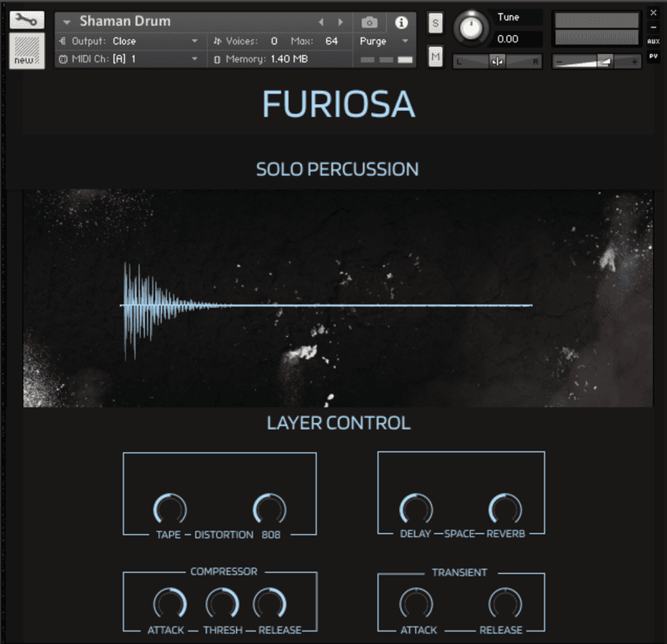
Task: Adjust the instrument volume slider
Action: 596,62
